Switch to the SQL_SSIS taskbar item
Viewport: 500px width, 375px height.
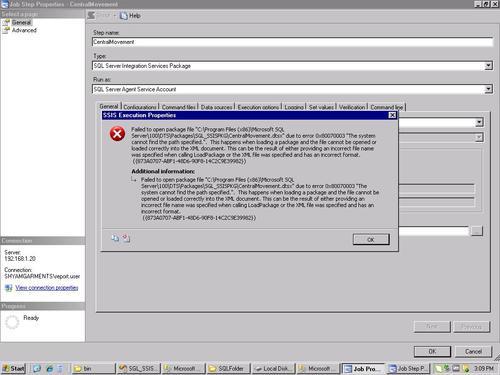coord(139,368)
